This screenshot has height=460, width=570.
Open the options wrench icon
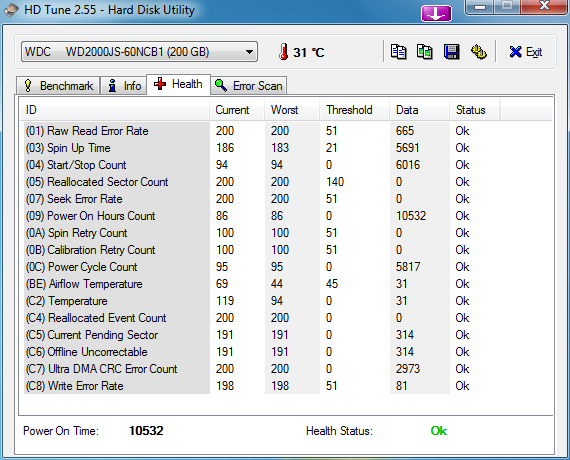pos(479,52)
